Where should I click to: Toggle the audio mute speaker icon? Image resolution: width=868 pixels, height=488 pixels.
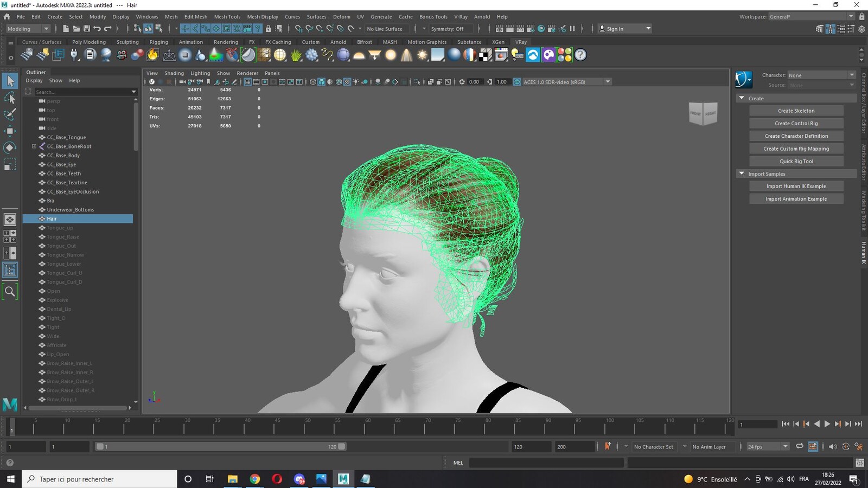click(x=832, y=446)
